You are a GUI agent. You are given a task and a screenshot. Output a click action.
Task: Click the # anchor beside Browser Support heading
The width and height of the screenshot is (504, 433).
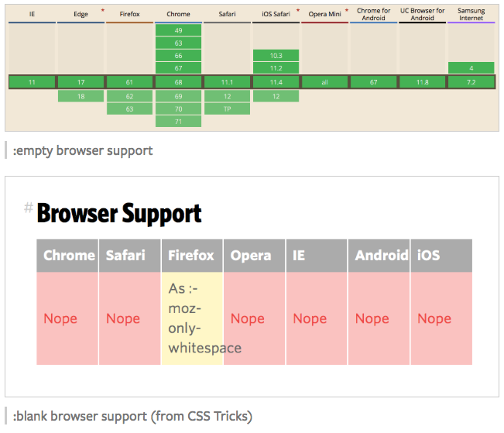coord(28,208)
